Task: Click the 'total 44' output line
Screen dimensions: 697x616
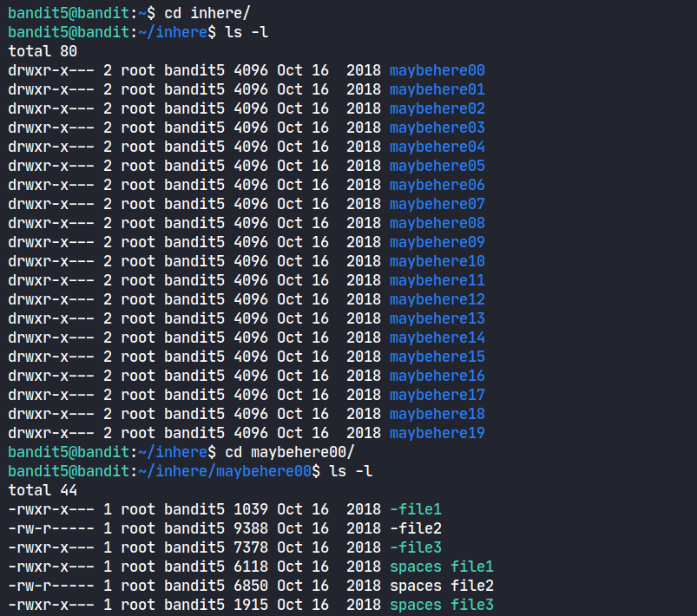Action: tap(43, 490)
